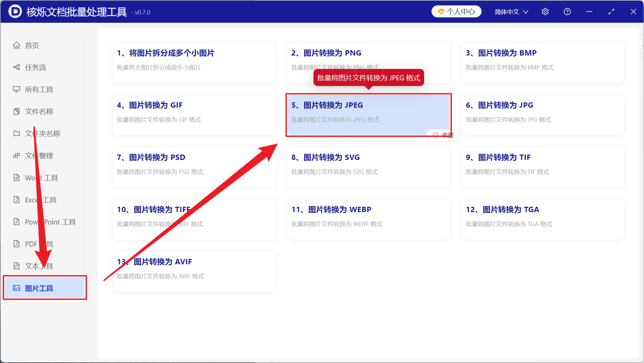The height and width of the screenshot is (363, 644).
Task: Toggle the 收藏 favorite heart button
Action: (443, 135)
